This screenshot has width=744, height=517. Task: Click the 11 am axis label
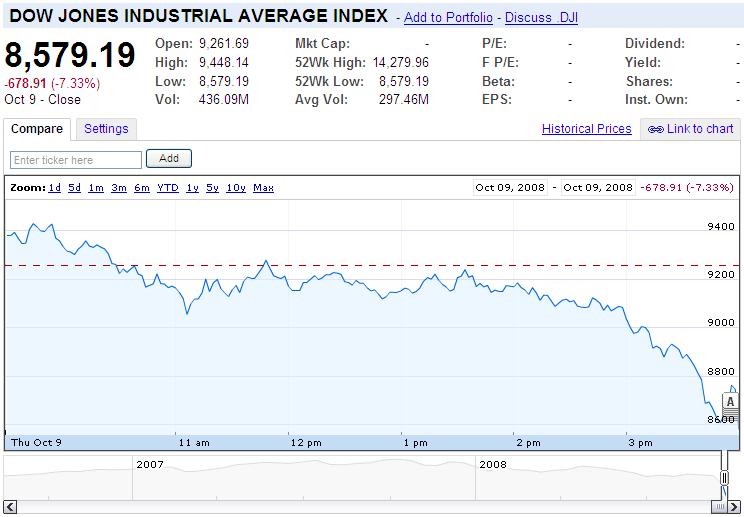tap(194, 443)
